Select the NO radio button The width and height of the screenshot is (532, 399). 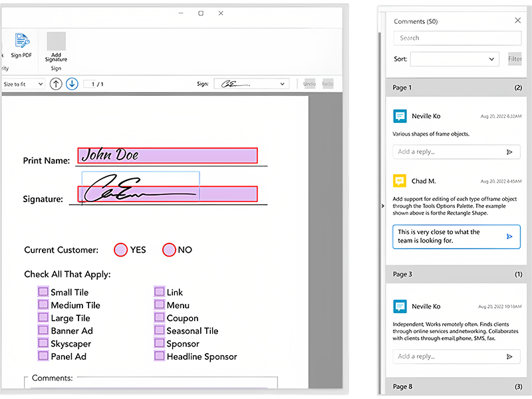(170, 250)
